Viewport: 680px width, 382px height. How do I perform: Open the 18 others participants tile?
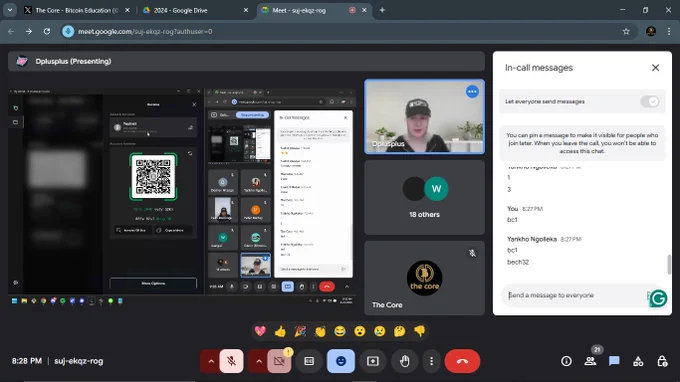pos(425,197)
